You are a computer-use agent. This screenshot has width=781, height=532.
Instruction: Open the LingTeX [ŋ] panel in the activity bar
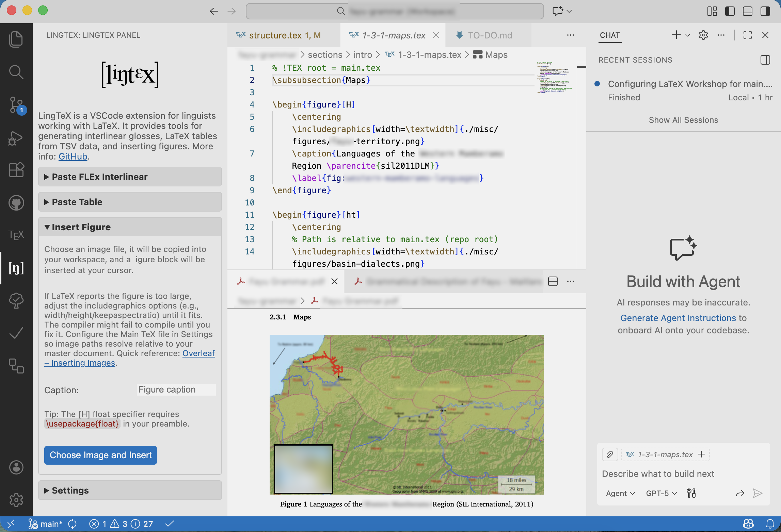point(16,268)
